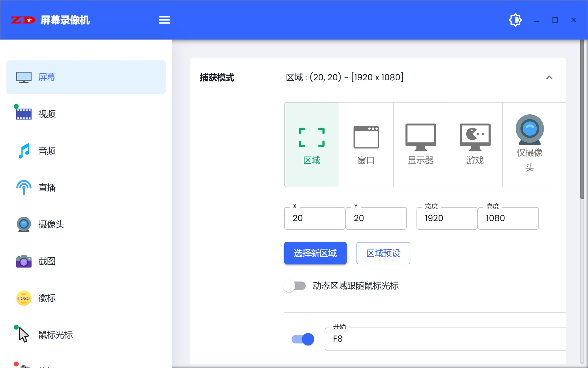Click the 宽度 input field
The height and width of the screenshot is (368, 588).
coord(447,218)
